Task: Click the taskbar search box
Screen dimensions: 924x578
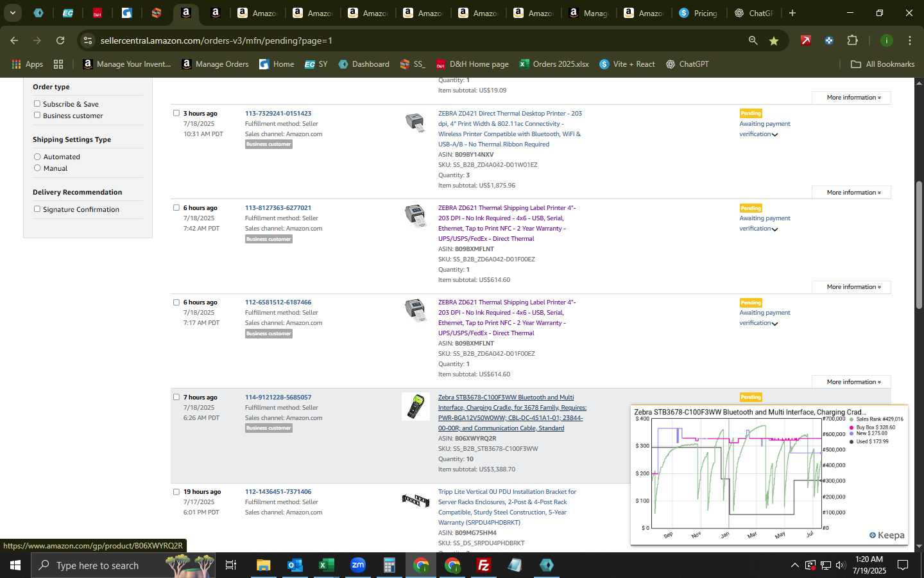Action: pyautogui.click(x=123, y=565)
